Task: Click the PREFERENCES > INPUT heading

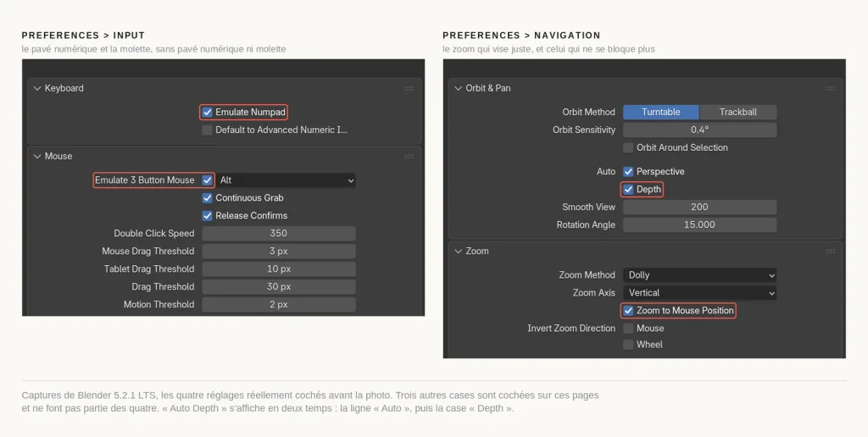Action: (84, 36)
